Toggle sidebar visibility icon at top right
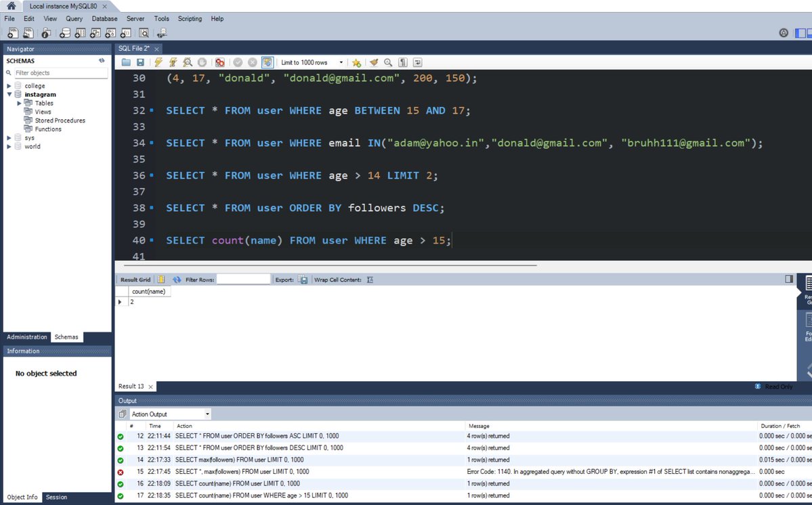812x505 pixels. [800, 33]
